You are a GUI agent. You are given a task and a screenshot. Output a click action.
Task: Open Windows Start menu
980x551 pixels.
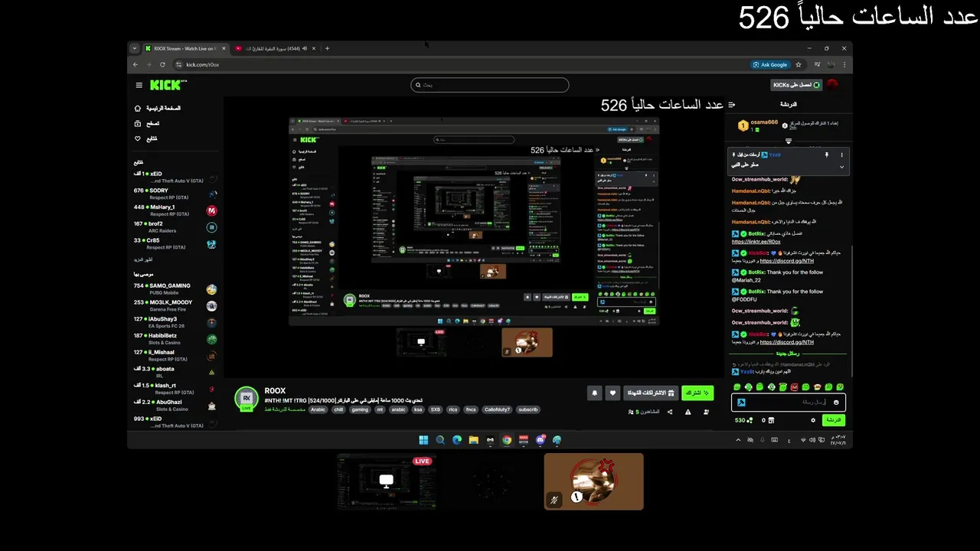423,440
